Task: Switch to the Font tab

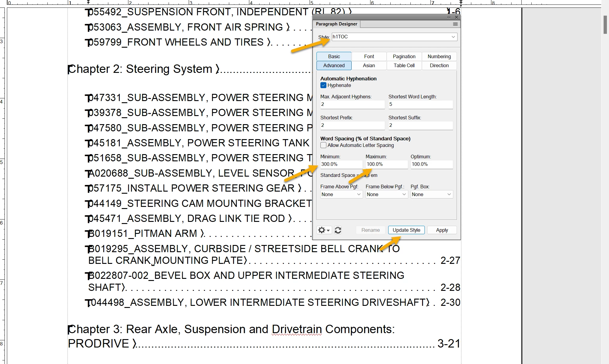Action: click(x=369, y=56)
